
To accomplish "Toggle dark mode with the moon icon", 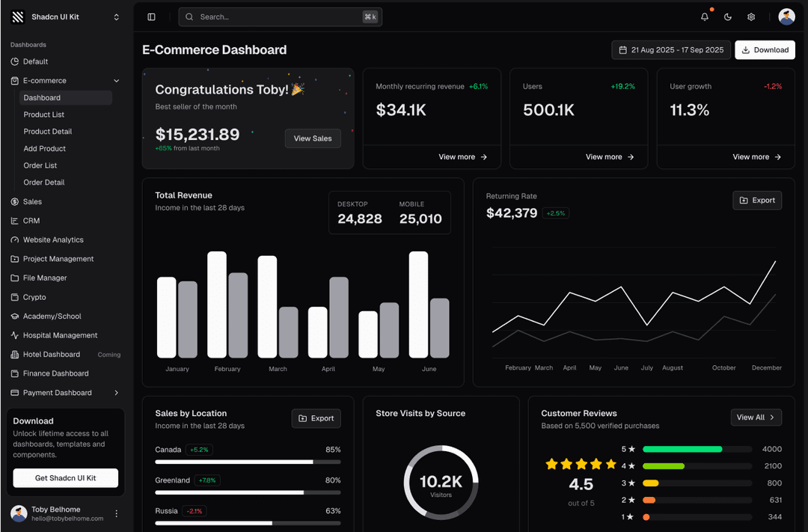I will pos(727,16).
